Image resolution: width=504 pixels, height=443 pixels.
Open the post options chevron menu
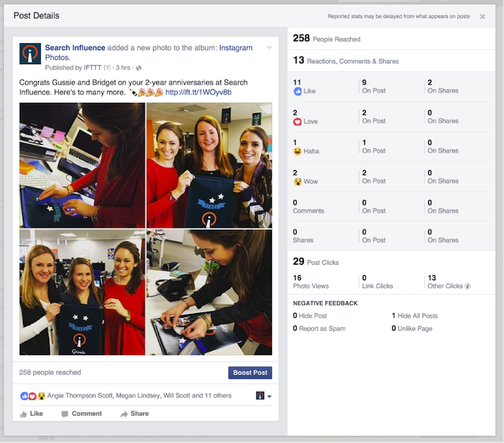click(x=269, y=48)
